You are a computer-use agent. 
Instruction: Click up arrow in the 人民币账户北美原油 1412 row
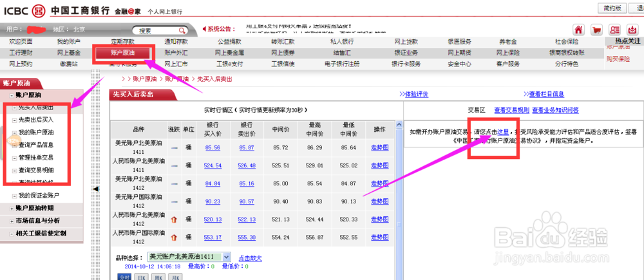pos(174,219)
